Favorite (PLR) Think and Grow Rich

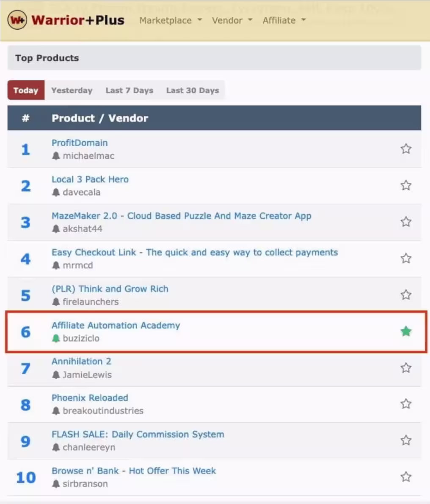point(406,294)
